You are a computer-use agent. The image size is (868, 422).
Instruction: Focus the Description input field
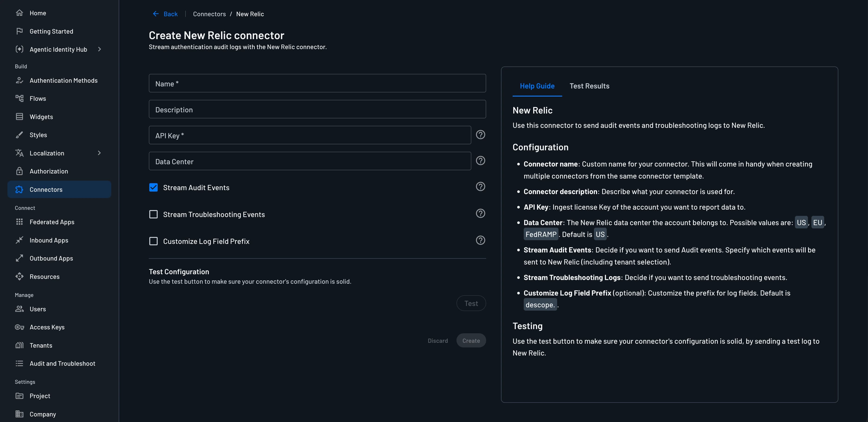point(317,109)
